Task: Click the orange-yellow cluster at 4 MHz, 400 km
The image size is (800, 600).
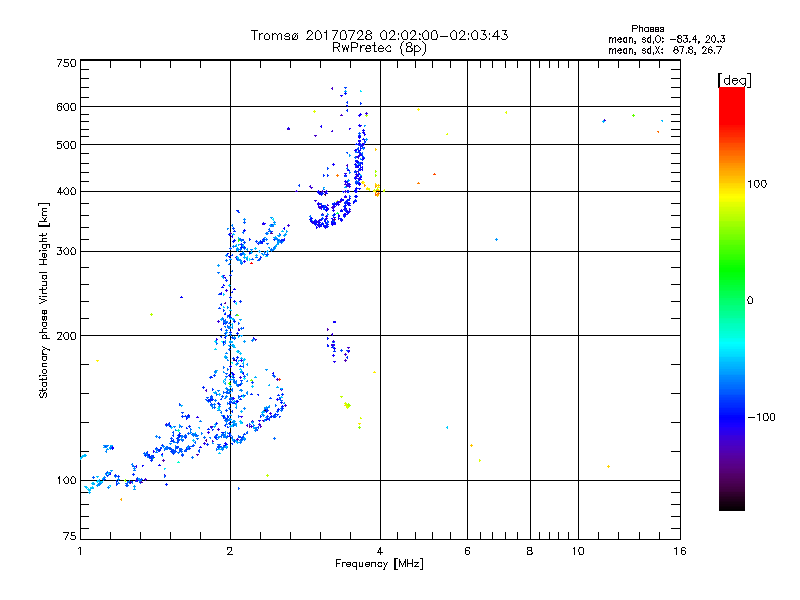Action: click(x=377, y=190)
